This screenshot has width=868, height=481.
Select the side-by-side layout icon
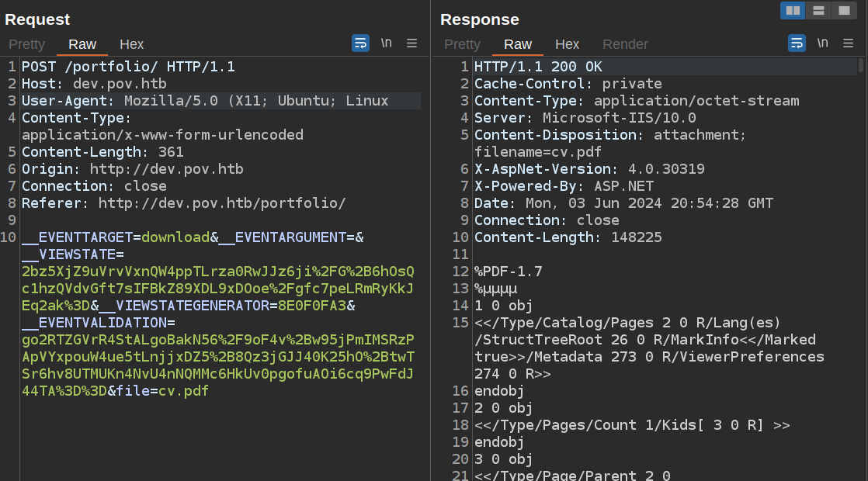[x=793, y=11]
